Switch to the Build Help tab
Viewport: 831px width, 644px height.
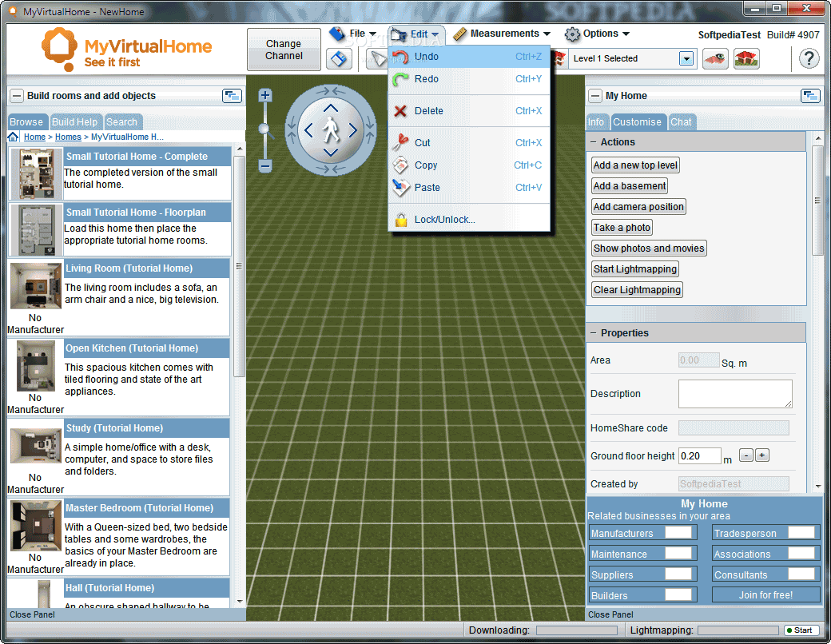coord(75,122)
